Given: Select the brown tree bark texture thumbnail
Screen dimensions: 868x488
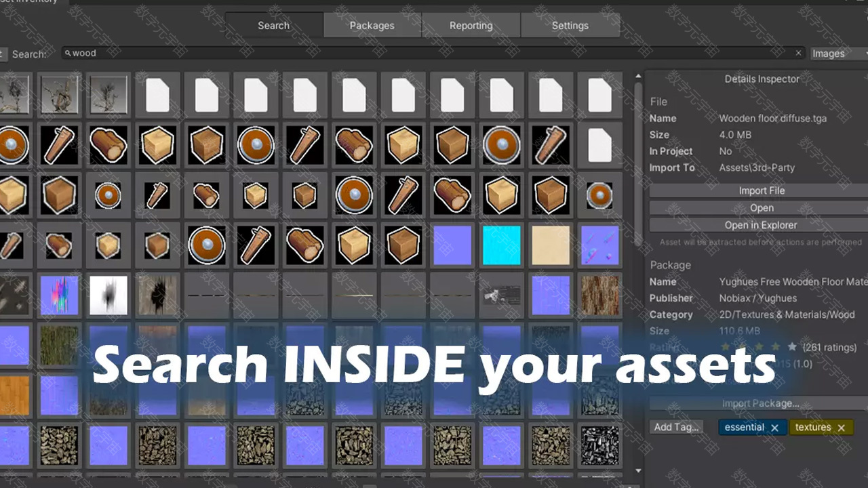Looking at the screenshot, I should click(x=600, y=295).
